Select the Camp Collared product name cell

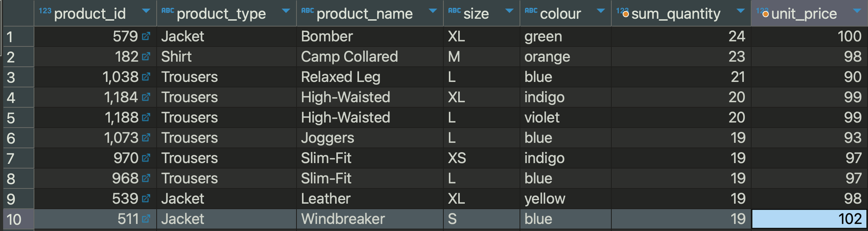370,57
